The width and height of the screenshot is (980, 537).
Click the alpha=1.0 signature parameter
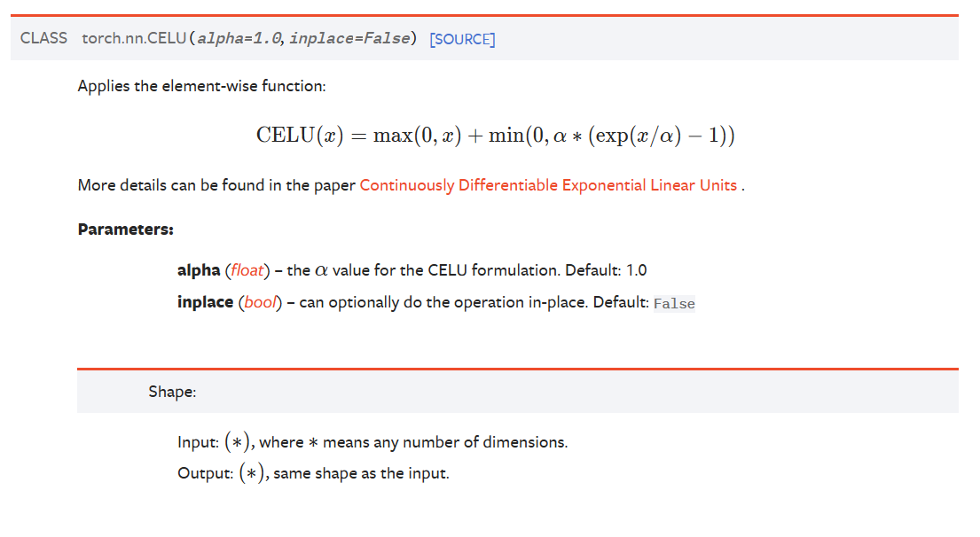[x=240, y=39]
